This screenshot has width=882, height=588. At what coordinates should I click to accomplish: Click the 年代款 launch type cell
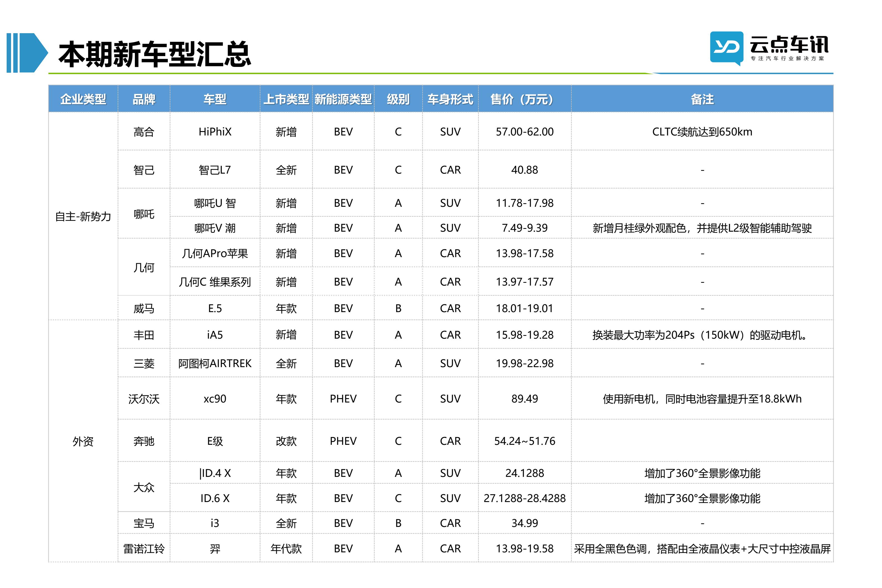point(286,548)
